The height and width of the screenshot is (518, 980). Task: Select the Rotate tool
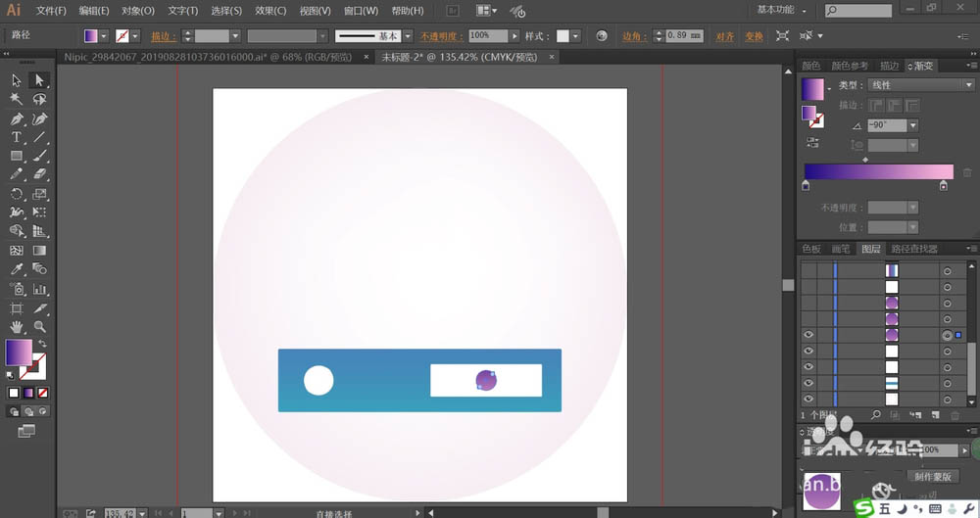click(x=17, y=194)
